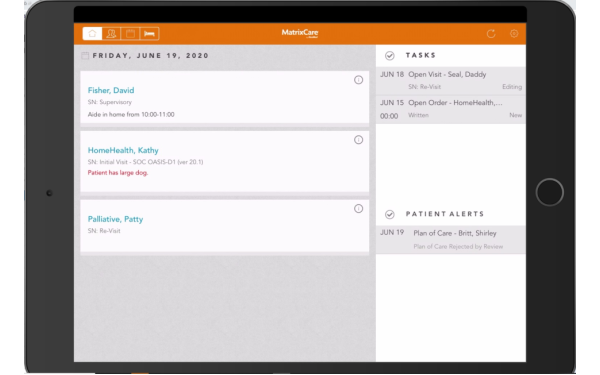Click the PATIENT ALERTS section heading

point(445,214)
